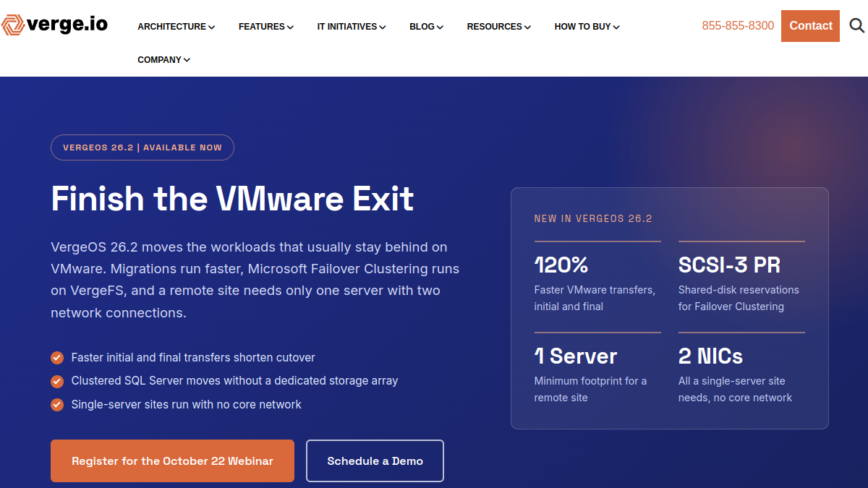Expand the Features dropdown menu
Screen dimensions: 868x488
pyautogui.click(x=266, y=27)
